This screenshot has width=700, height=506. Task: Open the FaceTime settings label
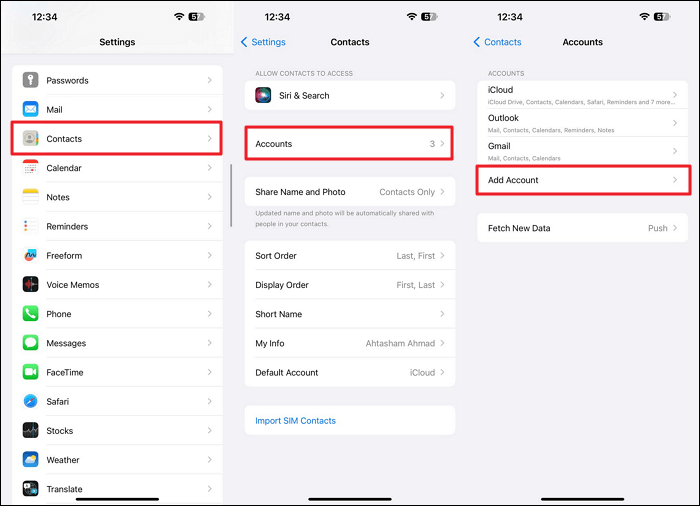65,372
